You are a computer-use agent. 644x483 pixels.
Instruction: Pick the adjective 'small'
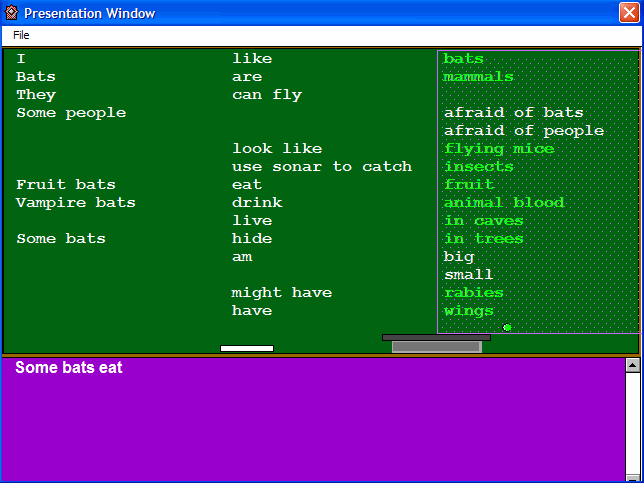click(x=469, y=275)
